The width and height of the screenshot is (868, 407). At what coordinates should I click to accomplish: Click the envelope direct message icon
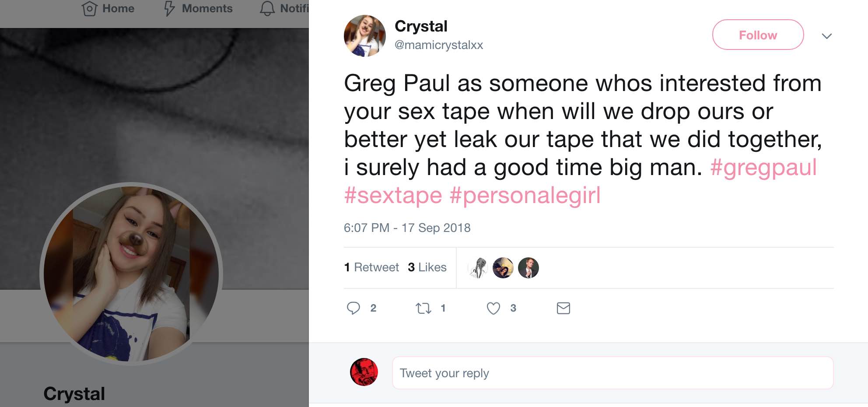point(563,309)
